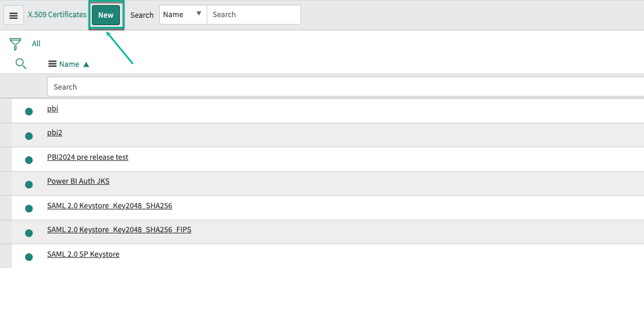The image size is (644, 323).
Task: Click the Name column search field
Action: (x=343, y=87)
